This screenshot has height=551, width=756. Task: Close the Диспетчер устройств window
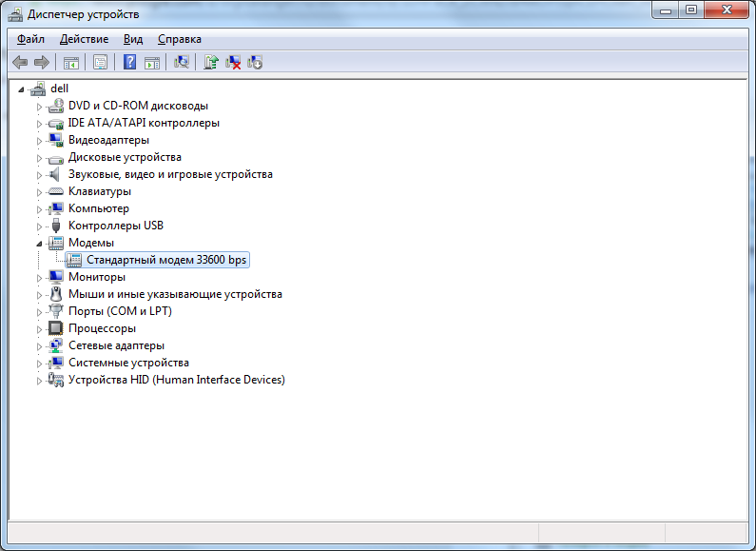[727, 10]
